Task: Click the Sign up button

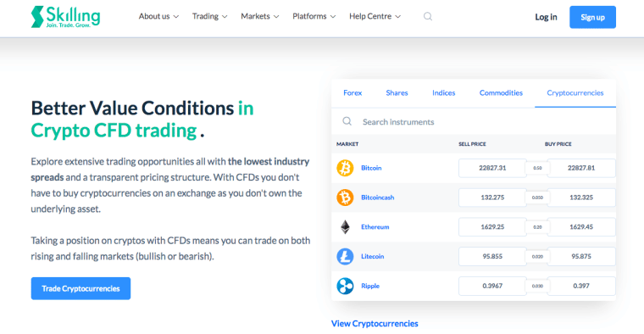Action: tap(592, 17)
